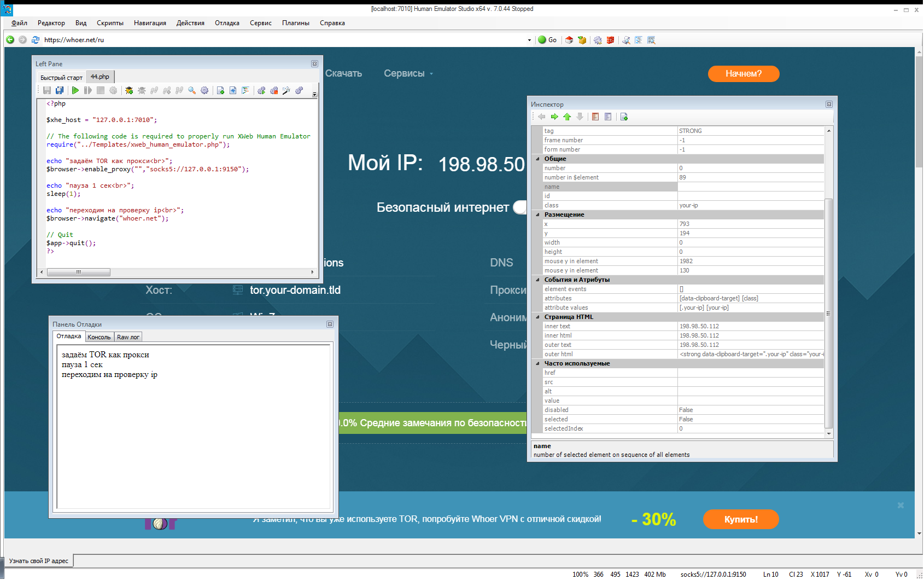Run the script with the green play icon

click(x=75, y=90)
